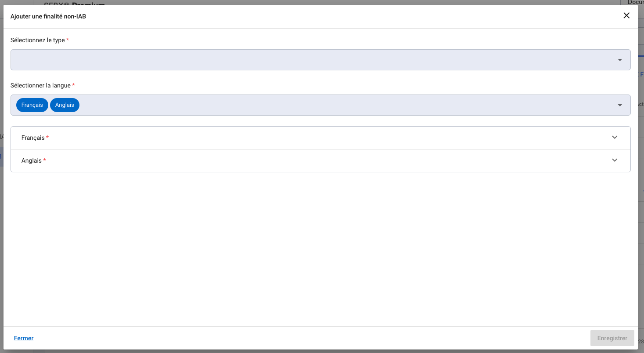
Task: Click the partially hidden Docu… item behind the dialog
Action: [636, 2]
